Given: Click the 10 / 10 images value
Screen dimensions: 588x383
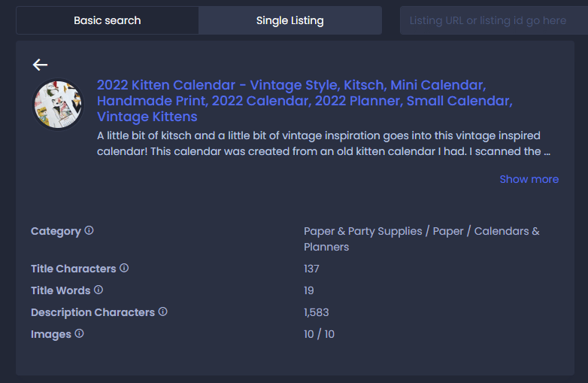Looking at the screenshot, I should (x=319, y=334).
